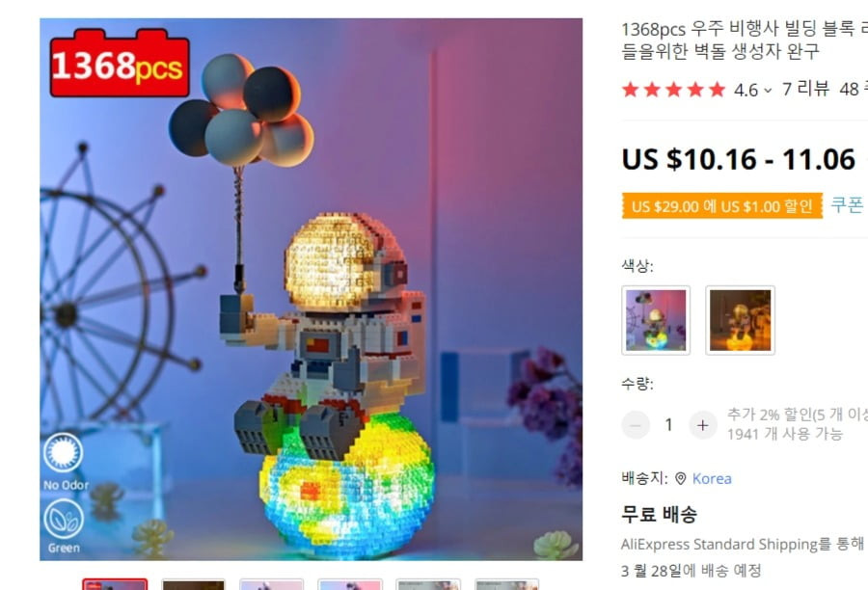Select the second dark brown gallery thumbnail
This screenshot has height=590, width=868.
tap(193, 584)
